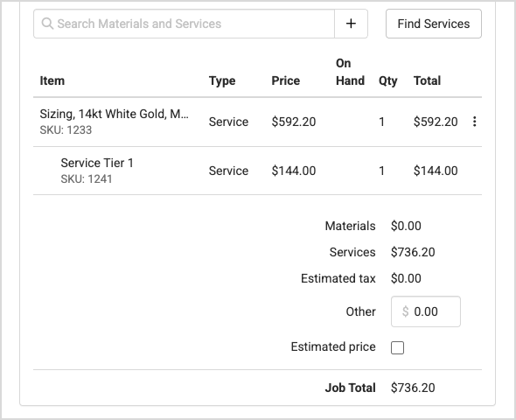Focus the Search Materials and Services field

(184, 24)
